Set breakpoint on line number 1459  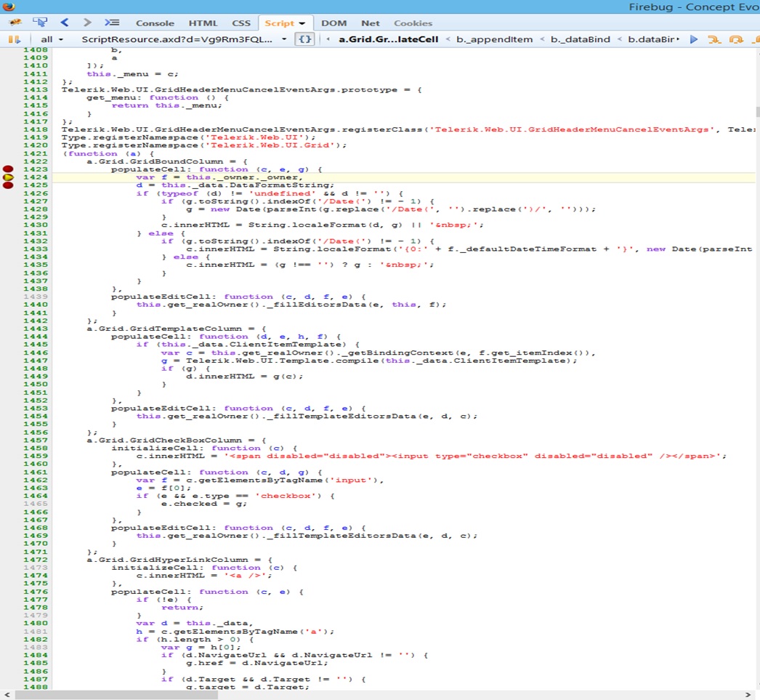(x=36, y=456)
